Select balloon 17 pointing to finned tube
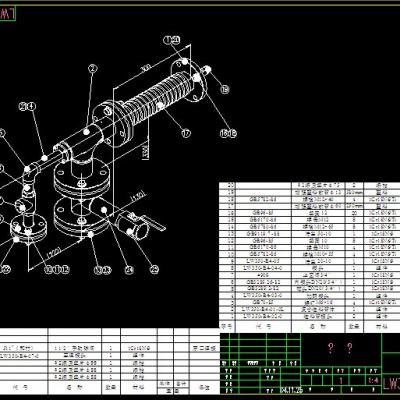The height and width of the screenshot is (400, 400). (x=186, y=133)
